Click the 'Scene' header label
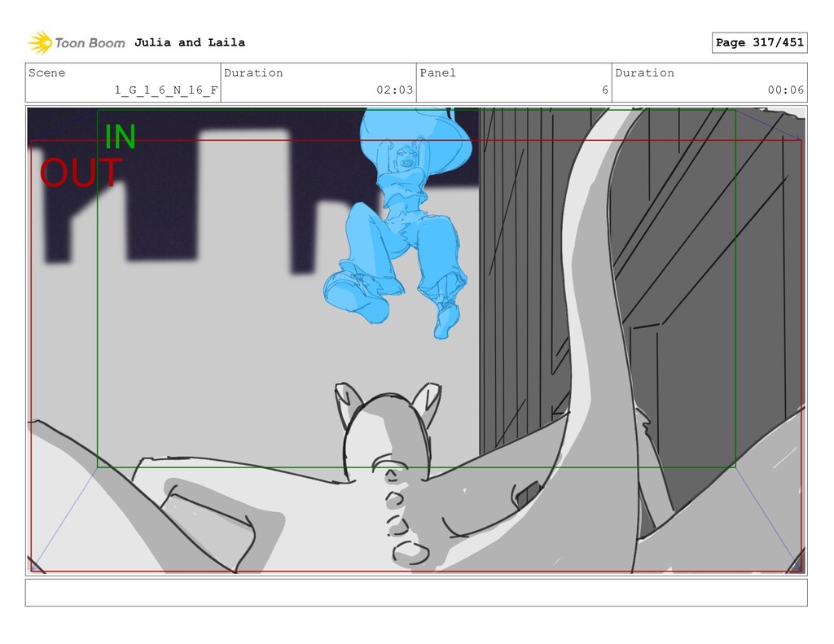The height and width of the screenshot is (644, 834). point(46,72)
